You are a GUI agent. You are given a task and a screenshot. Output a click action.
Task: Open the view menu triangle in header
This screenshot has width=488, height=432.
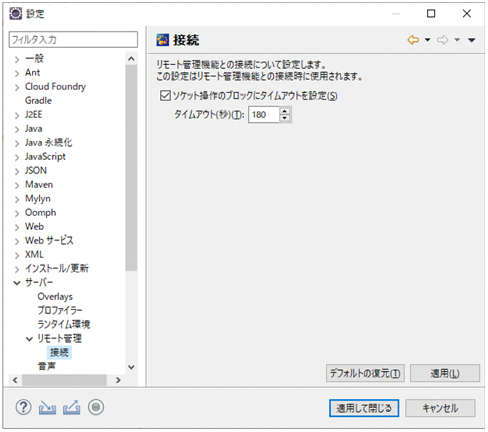[x=471, y=40]
